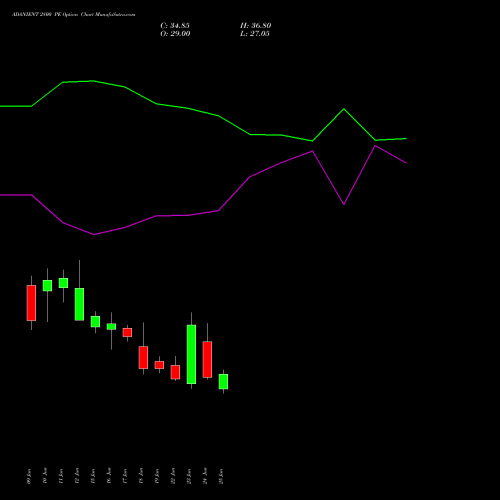This screenshot has width=500, height=500.
Task: Click the close value C: 34.85
Action: [175, 26]
